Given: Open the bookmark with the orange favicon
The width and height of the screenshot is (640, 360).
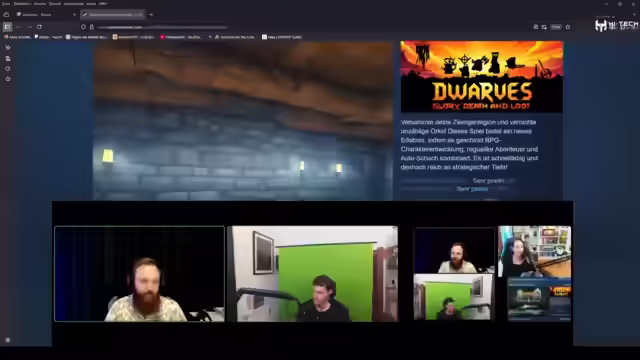Looking at the screenshot, I should [133, 37].
